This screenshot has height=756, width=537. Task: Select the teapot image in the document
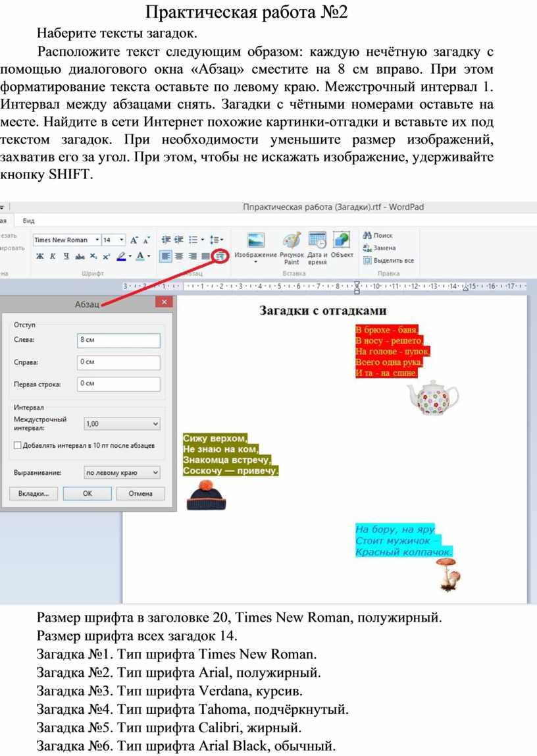(x=432, y=397)
